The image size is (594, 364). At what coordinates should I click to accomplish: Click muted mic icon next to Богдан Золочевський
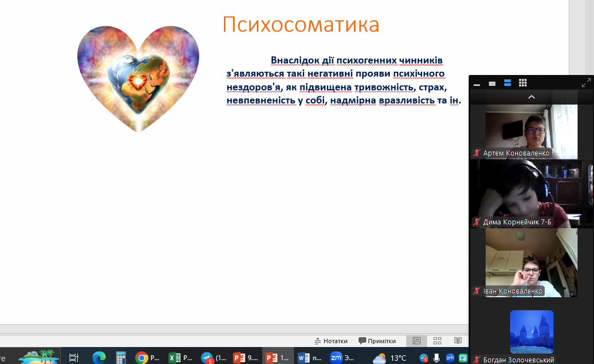coord(477,360)
